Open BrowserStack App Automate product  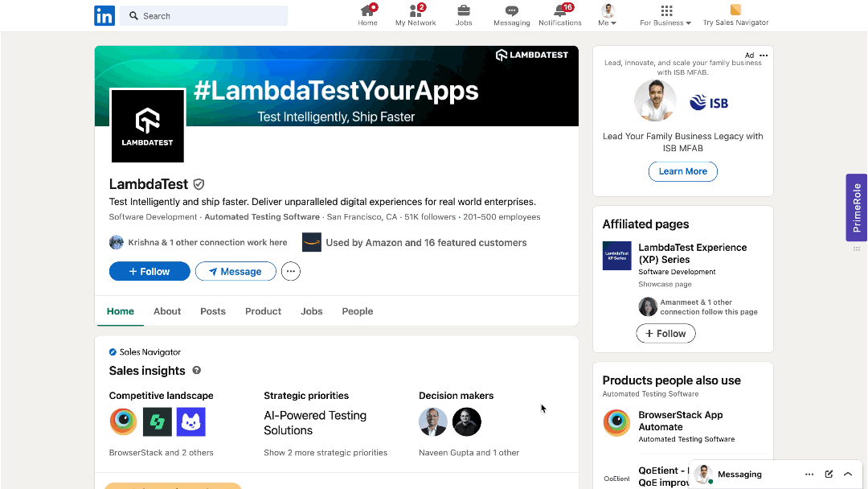point(681,421)
